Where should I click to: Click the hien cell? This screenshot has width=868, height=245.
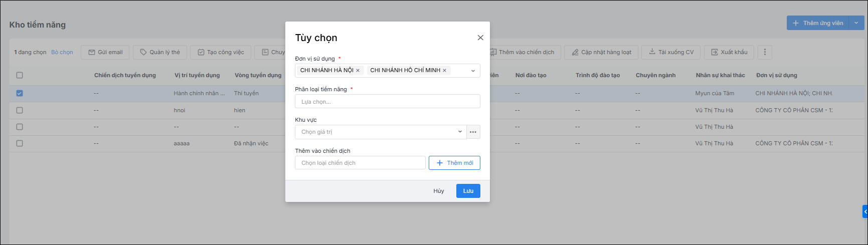coord(240,110)
